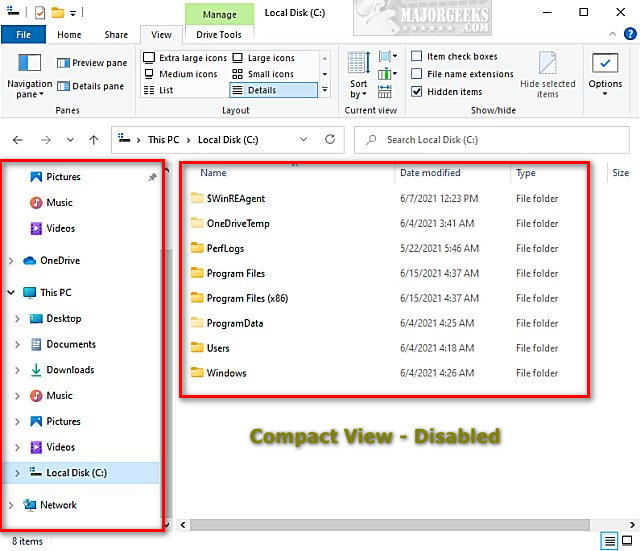Open the File menu
The image size is (640, 551).
23,35
